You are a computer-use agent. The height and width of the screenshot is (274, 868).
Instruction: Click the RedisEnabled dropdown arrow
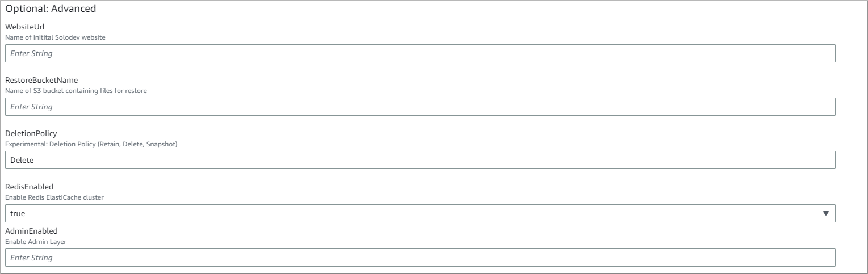pyautogui.click(x=825, y=213)
